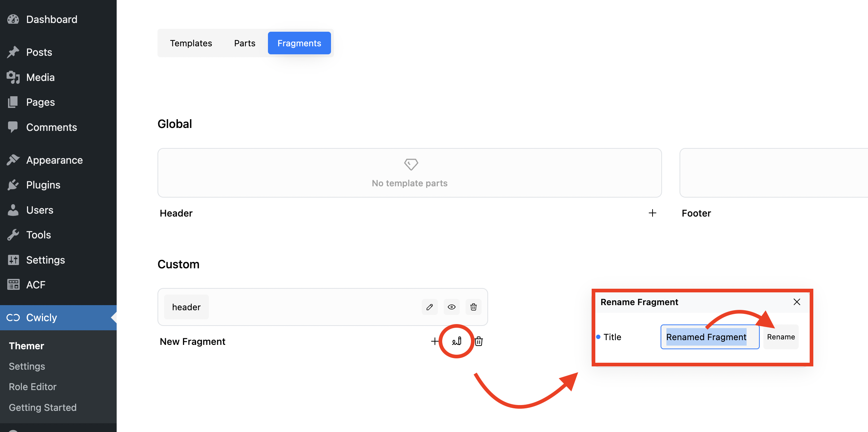Open Getting Started submenu link

pos(43,407)
